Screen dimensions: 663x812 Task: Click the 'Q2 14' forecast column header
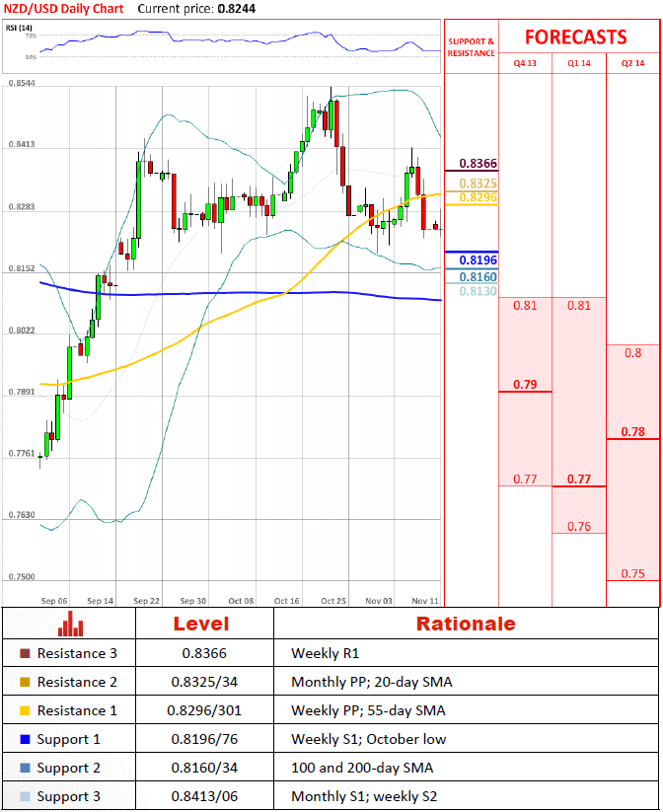tap(633, 63)
